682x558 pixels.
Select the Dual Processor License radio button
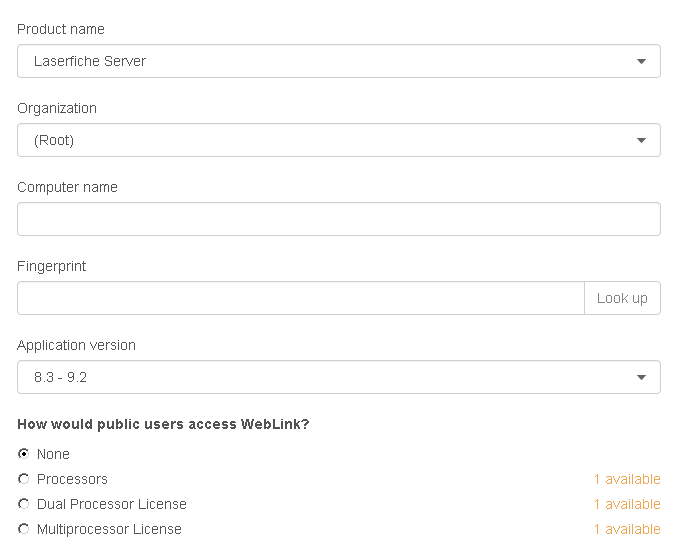pos(23,504)
